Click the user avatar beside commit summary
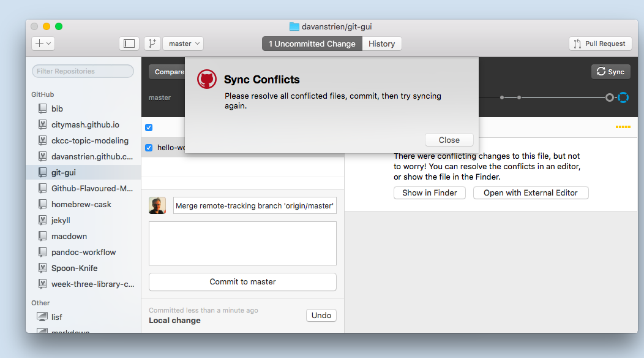The width and height of the screenshot is (644, 358). 157,205
